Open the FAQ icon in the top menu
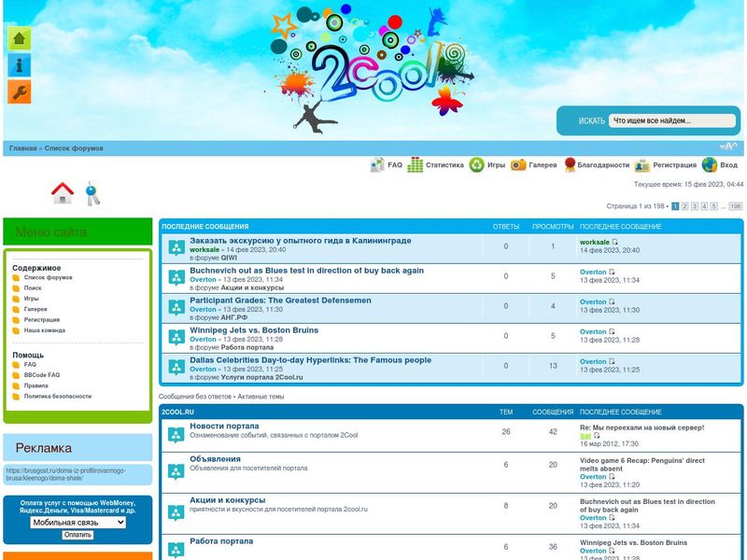 tap(377, 165)
